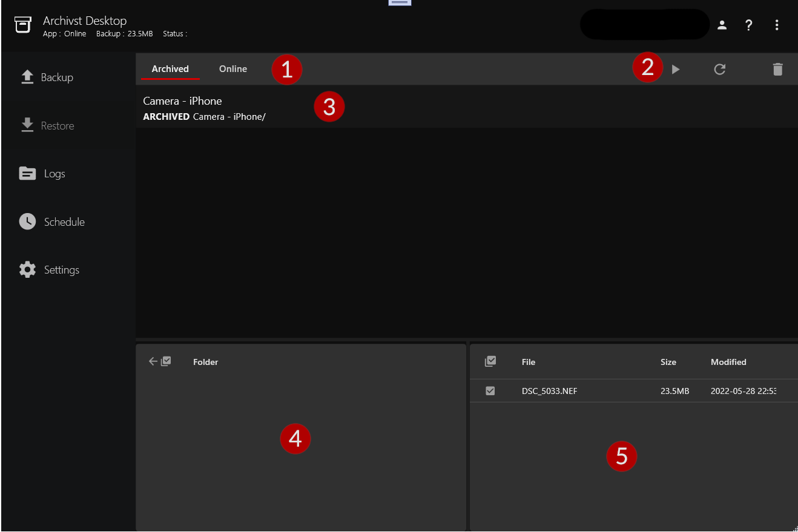Open the Schedule page

51,222
